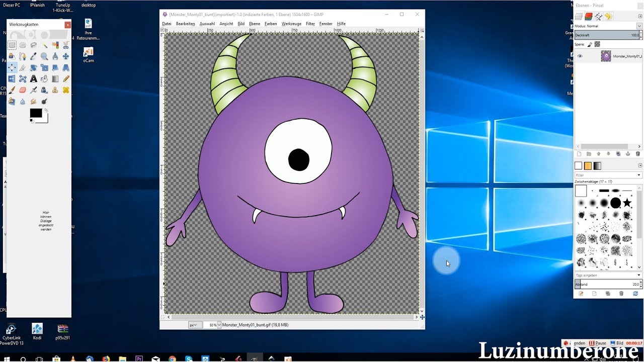This screenshot has width=644, height=362.
Task: Toggle visibility eye of Monster_Monty01 layer
Action: coord(580,56)
